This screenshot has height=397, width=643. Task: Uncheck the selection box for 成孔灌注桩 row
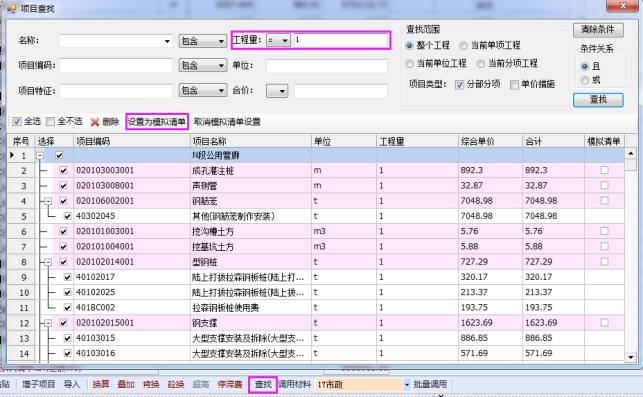[63, 170]
